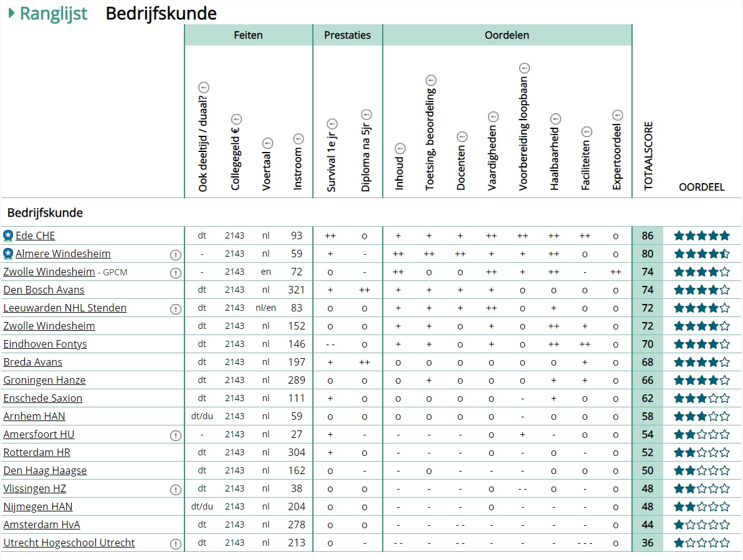Click total score 44 for Amsterdam HvA
Image resolution: width=743 pixels, height=560 pixels.
[648, 524]
